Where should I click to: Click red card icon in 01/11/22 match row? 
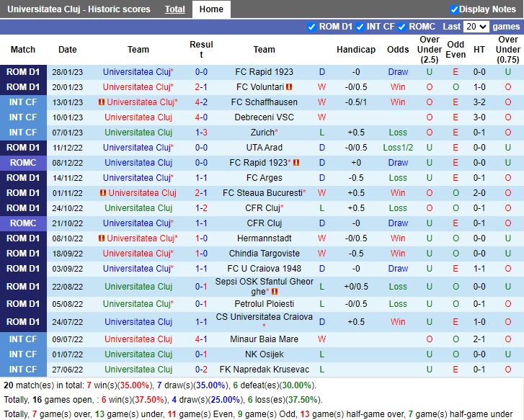click(x=104, y=193)
